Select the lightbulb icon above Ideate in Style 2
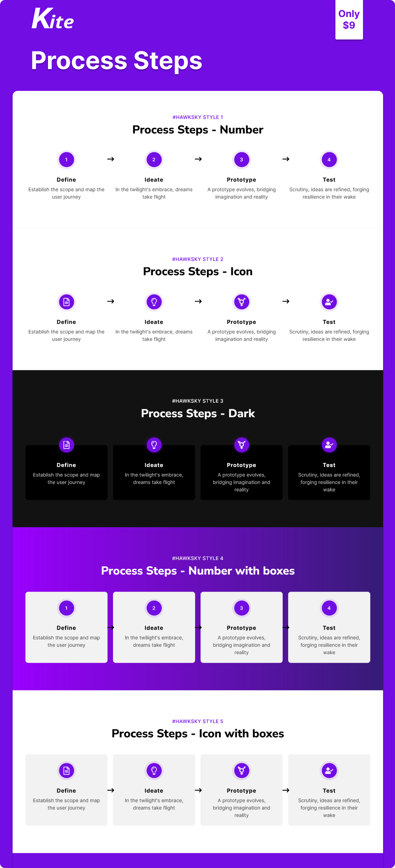 coord(154,302)
